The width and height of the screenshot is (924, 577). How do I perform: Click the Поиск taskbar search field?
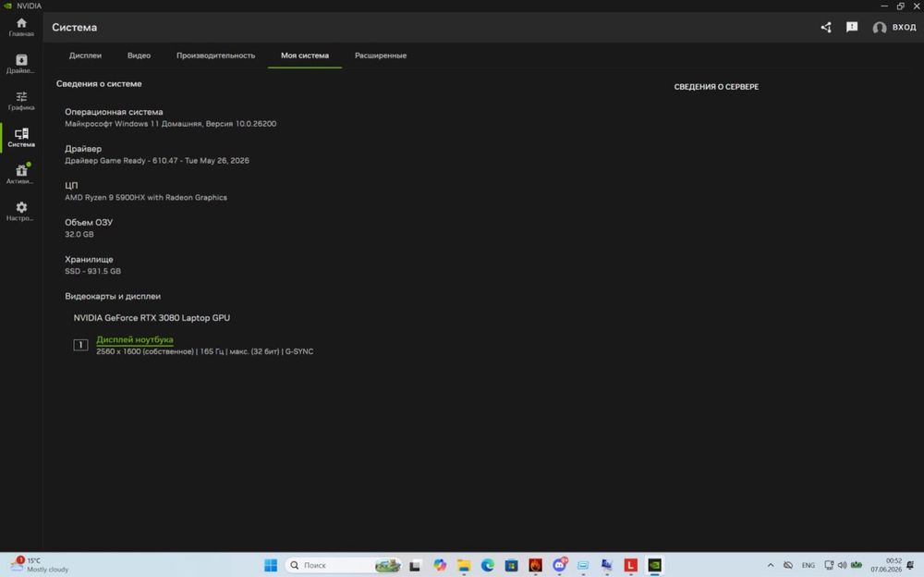click(x=344, y=565)
